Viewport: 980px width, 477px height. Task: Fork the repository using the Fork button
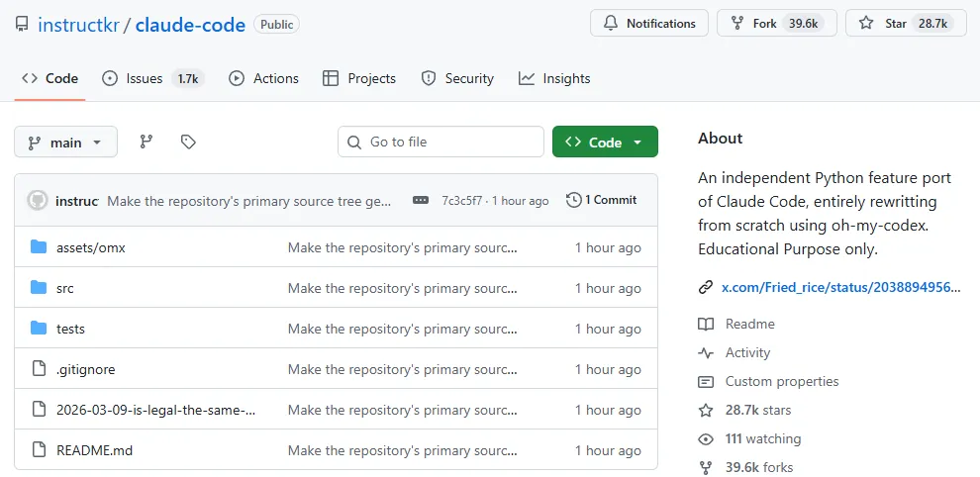(x=777, y=23)
